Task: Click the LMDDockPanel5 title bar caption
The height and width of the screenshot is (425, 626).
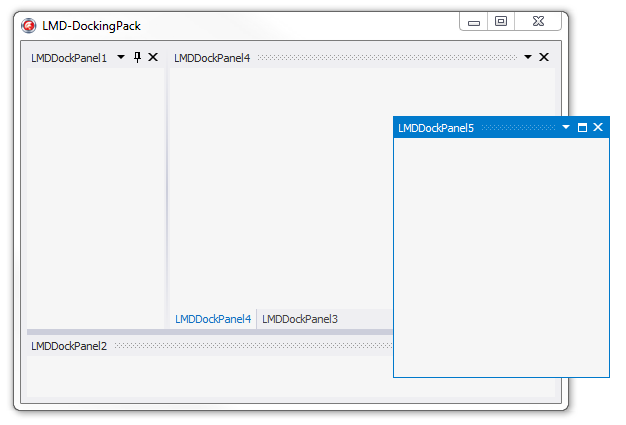Action: [436, 128]
